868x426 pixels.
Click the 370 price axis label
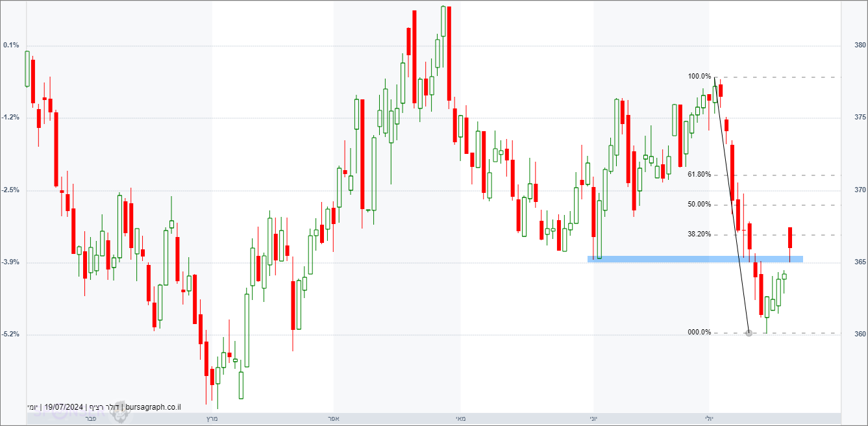coord(860,190)
